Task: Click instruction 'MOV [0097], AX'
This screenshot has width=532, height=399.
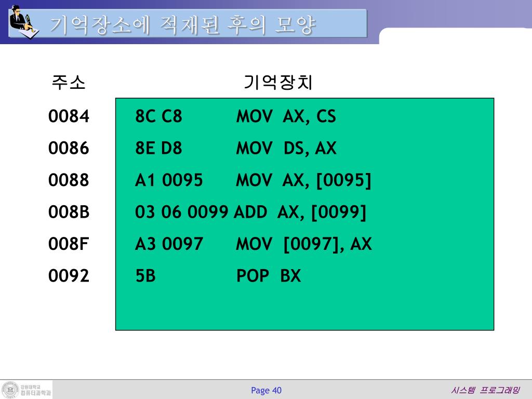Action: pos(303,244)
